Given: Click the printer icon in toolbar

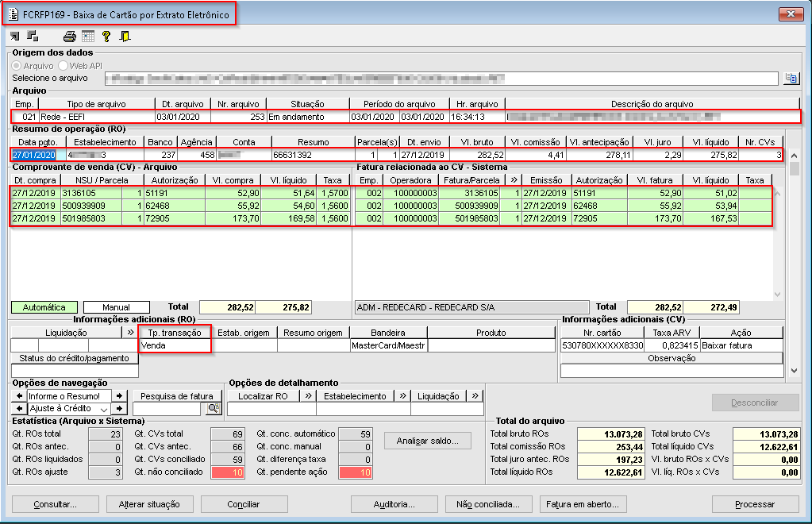Looking at the screenshot, I should (x=69, y=37).
